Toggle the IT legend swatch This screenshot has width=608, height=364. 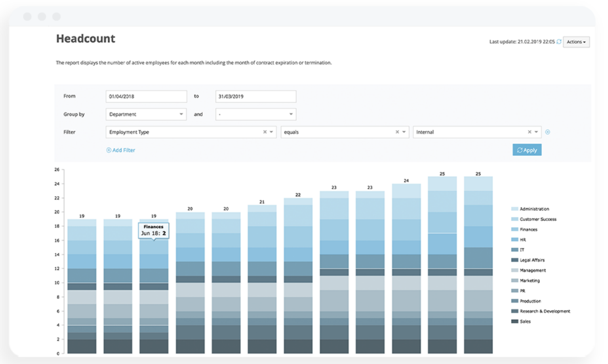[x=514, y=250]
